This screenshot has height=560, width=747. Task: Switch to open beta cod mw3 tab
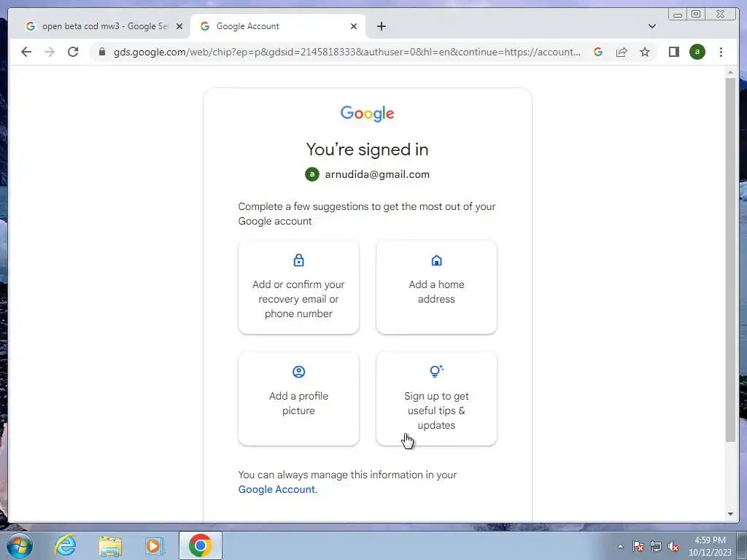(x=104, y=26)
